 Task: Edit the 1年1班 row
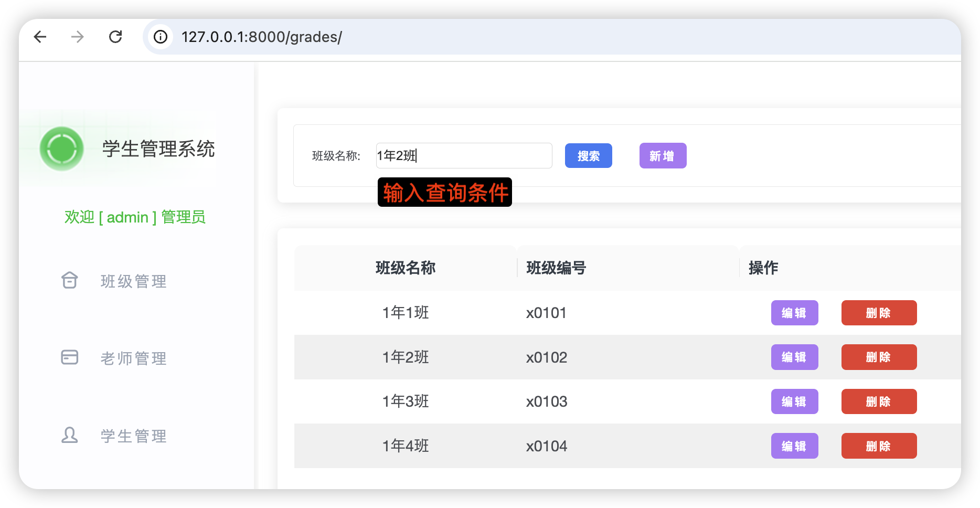click(x=794, y=313)
